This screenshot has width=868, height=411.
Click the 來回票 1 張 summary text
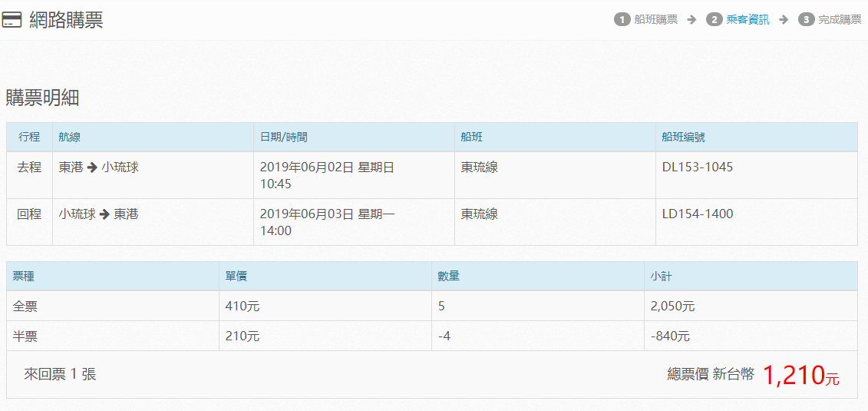tap(61, 374)
